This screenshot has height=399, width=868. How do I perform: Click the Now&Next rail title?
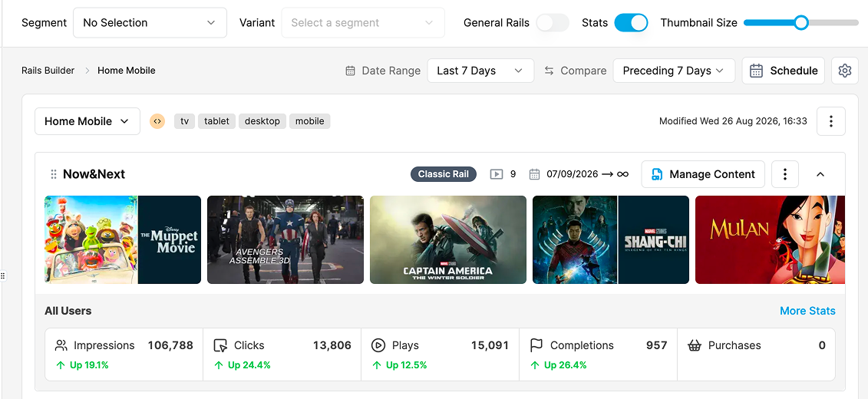(94, 174)
